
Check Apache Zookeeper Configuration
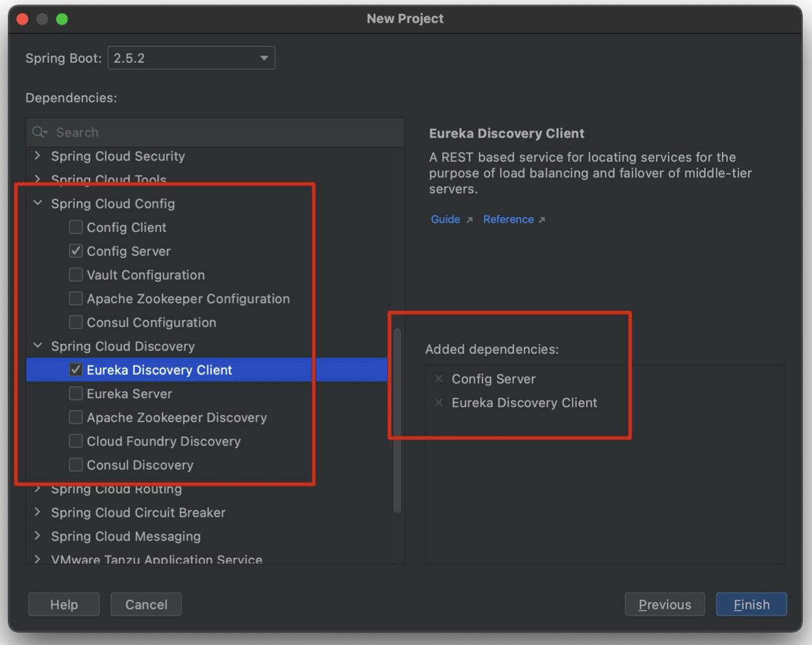click(75, 298)
